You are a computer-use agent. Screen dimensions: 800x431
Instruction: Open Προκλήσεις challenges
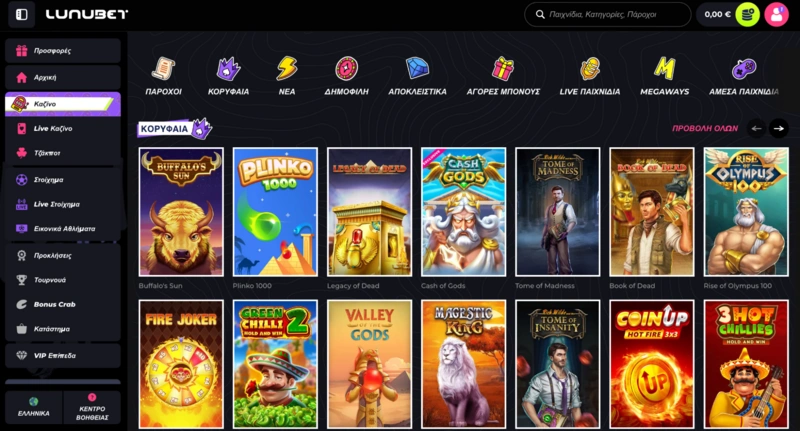click(63, 255)
